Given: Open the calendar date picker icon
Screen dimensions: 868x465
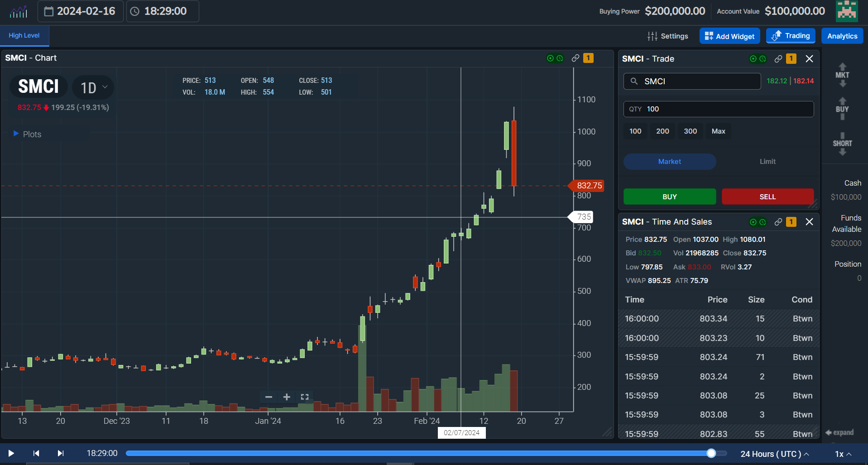Looking at the screenshot, I should pyautogui.click(x=50, y=11).
